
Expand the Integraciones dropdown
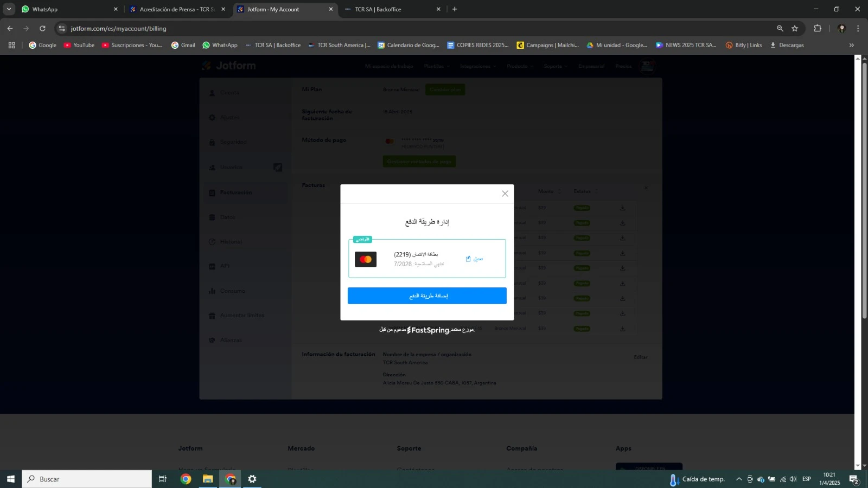coord(475,66)
